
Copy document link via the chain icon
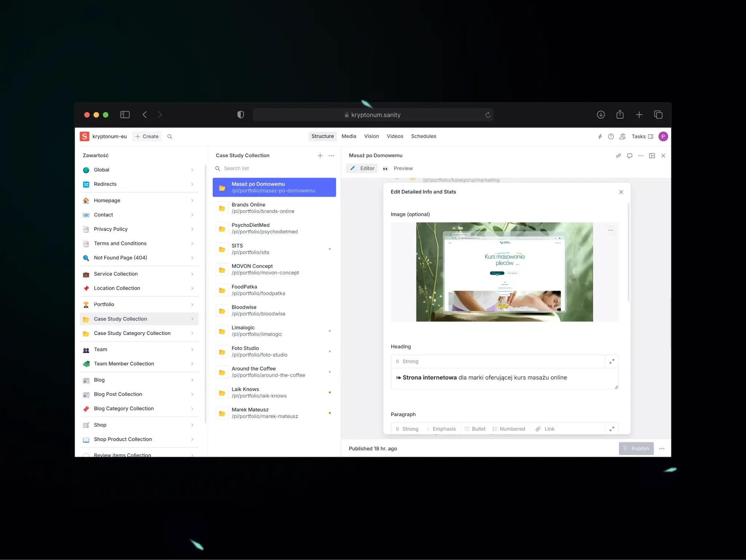[618, 156]
